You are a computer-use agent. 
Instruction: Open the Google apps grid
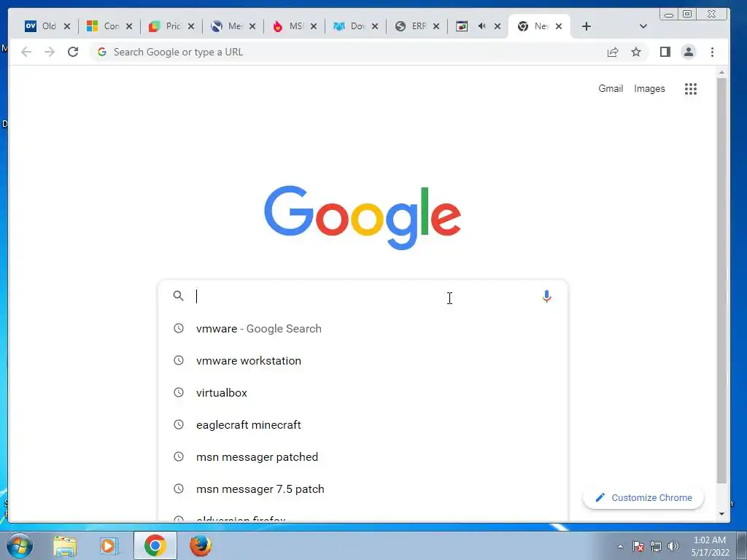pos(691,88)
